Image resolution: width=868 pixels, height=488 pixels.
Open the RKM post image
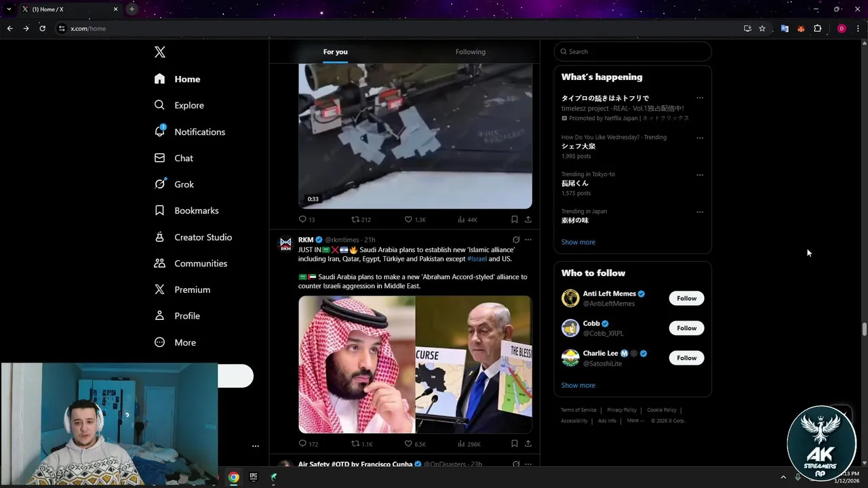point(415,364)
